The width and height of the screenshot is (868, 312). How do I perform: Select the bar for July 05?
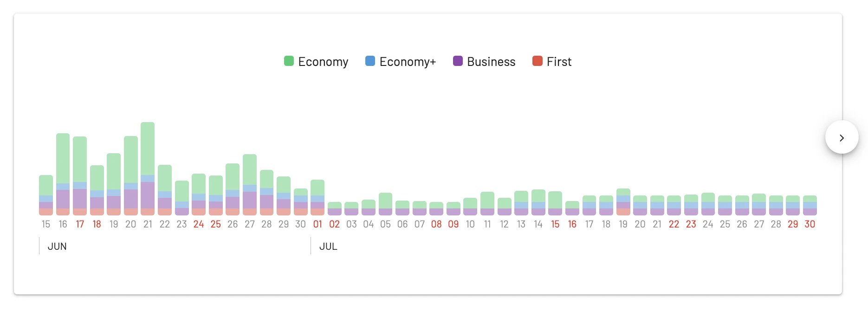(385, 204)
